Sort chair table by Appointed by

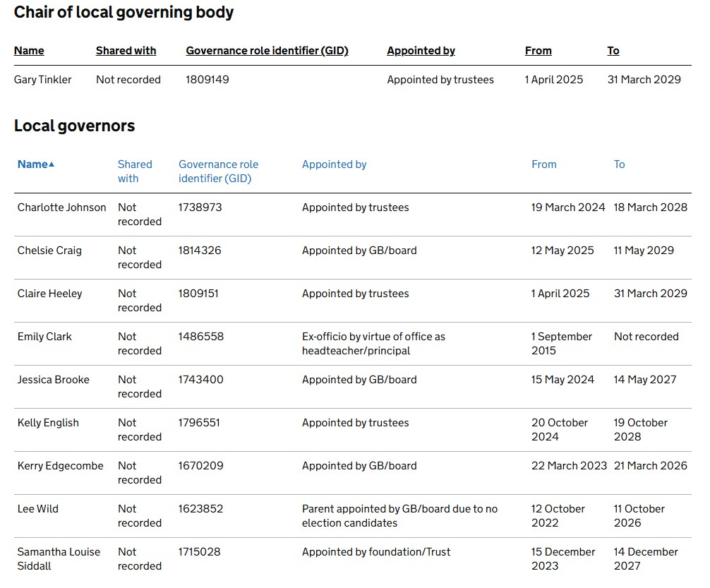421,51
